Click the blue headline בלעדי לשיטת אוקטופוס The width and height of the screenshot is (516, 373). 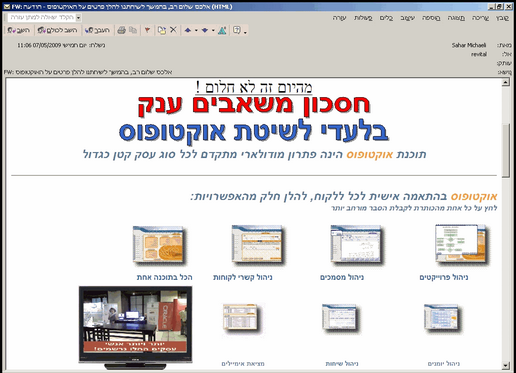pyautogui.click(x=254, y=132)
